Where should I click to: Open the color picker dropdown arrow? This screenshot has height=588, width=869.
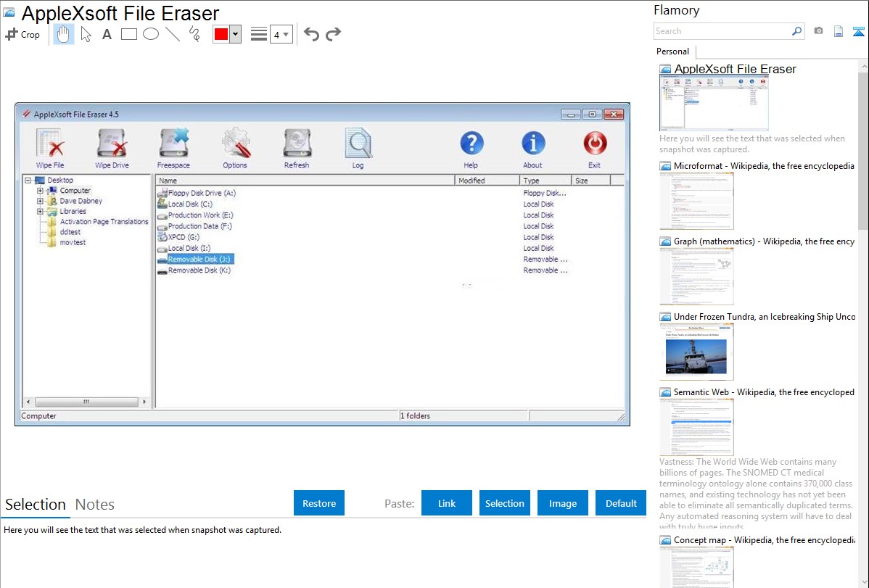[235, 34]
